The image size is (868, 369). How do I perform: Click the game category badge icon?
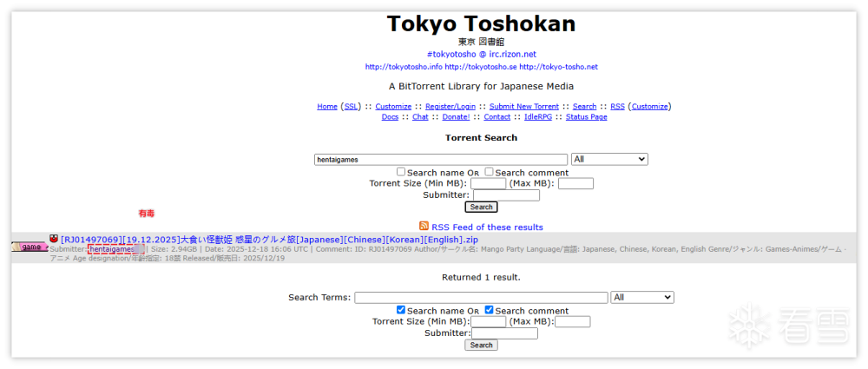(x=30, y=247)
